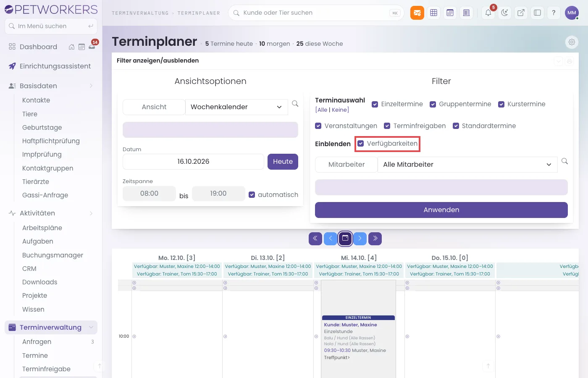Toggle the Terminfreigaben checkbox
Viewport: 588px width, 378px height.
click(387, 126)
